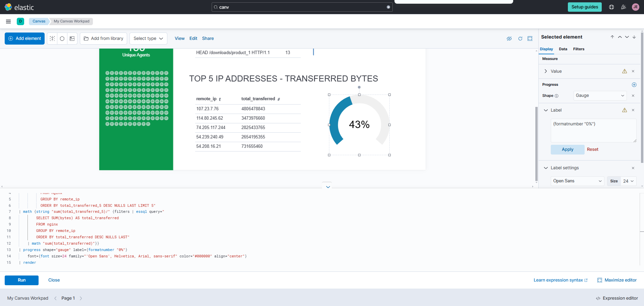Open Learn expression syntax link
The image size is (644, 306).
(560, 280)
